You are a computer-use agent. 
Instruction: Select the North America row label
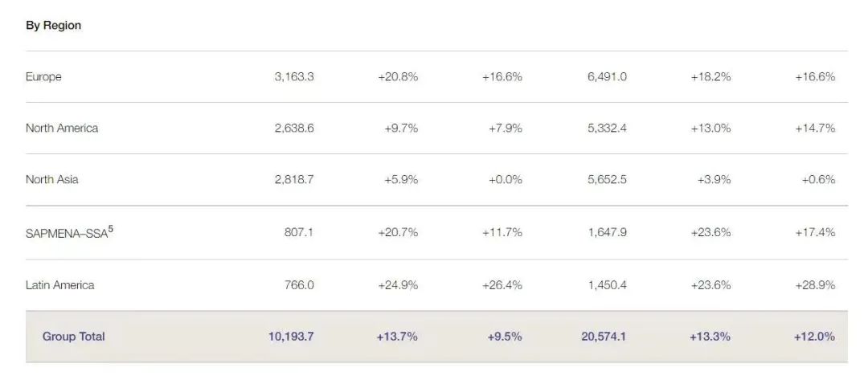pyautogui.click(x=62, y=128)
